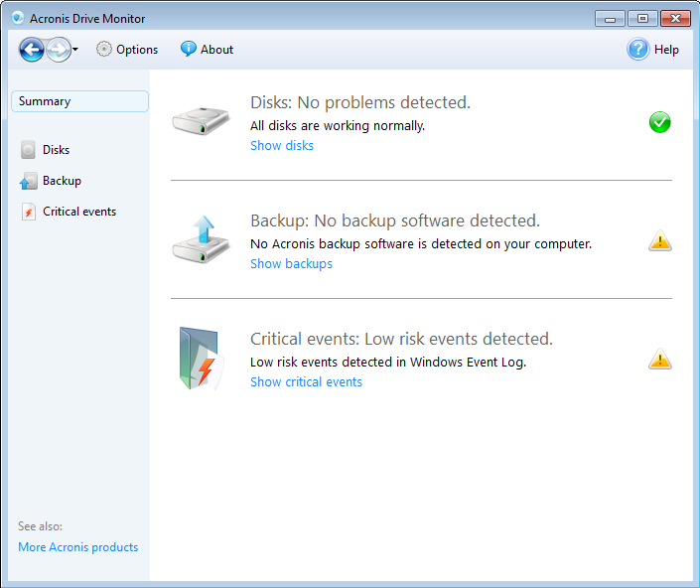Click the hard disk drive summary icon

pos(201,120)
